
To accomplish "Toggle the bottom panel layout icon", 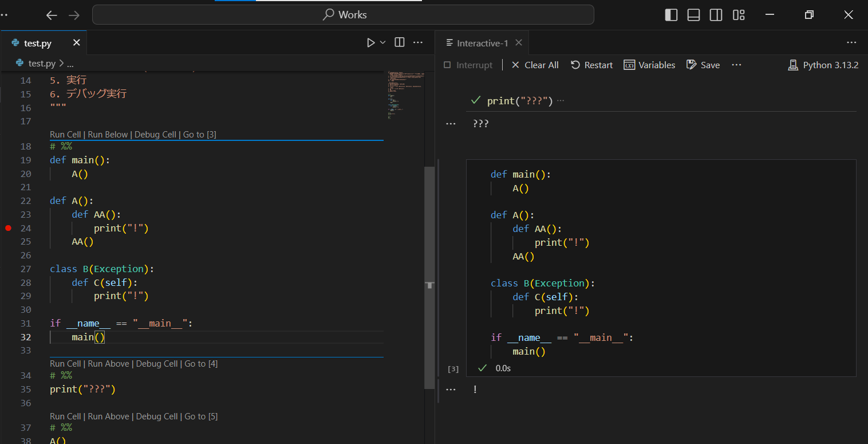I will [x=693, y=15].
